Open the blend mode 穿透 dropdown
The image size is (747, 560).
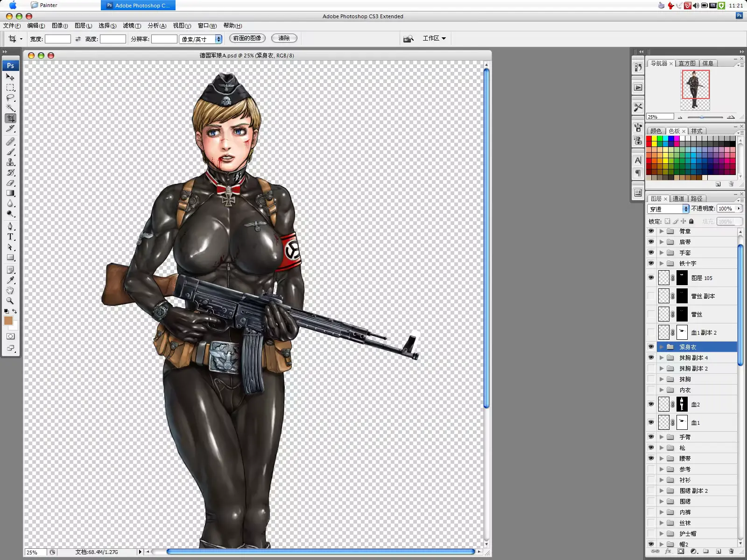(669, 209)
